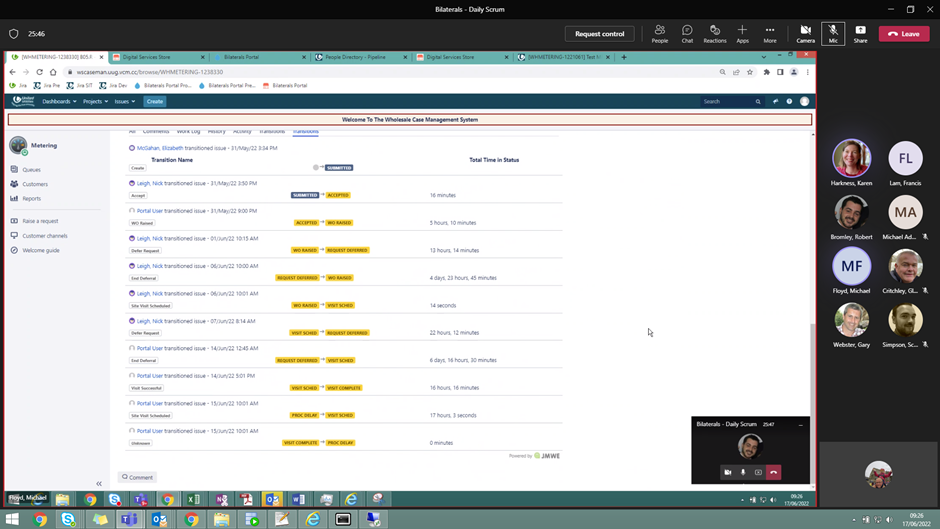Open the Apps panel in the meeting

click(x=742, y=34)
